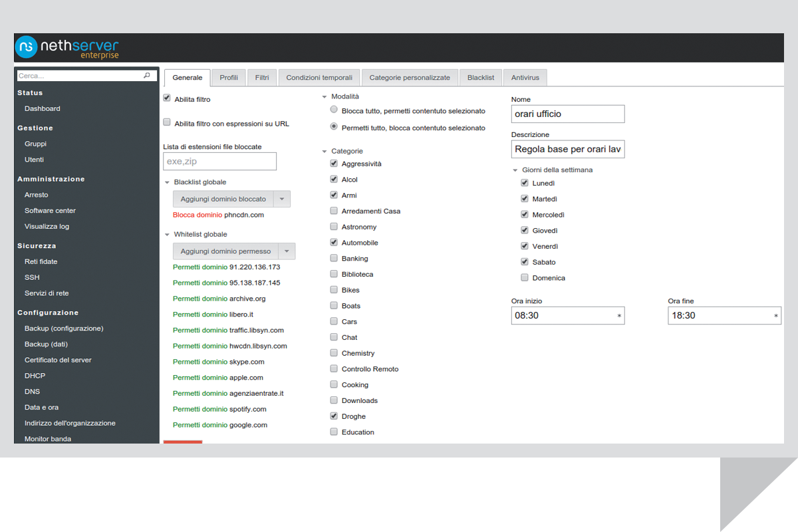Click Permetti dominio skype.com entry
798x532 pixels.
pos(219,362)
